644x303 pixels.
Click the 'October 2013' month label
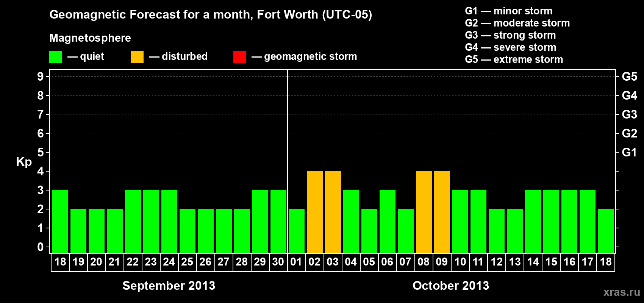point(451,286)
